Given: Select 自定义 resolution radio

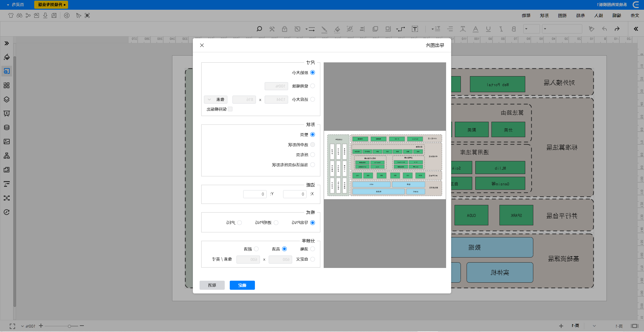Looking at the screenshot, I should pos(313,259).
